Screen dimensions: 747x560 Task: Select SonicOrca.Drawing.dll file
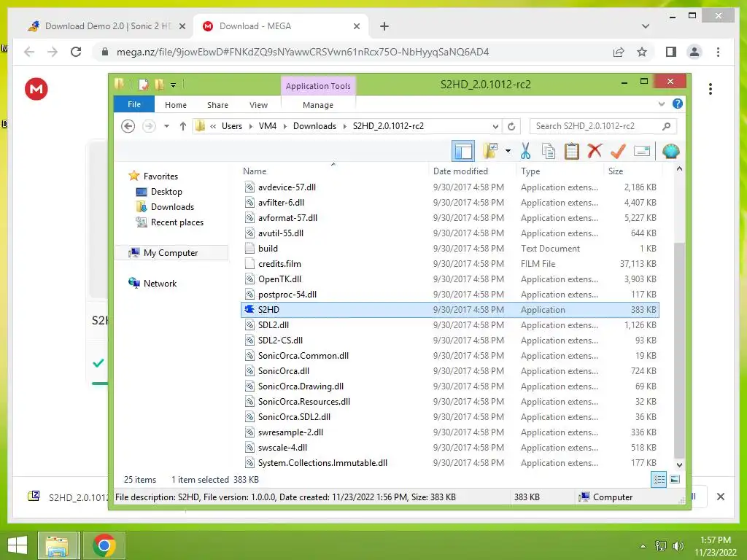pyautogui.click(x=449, y=386)
